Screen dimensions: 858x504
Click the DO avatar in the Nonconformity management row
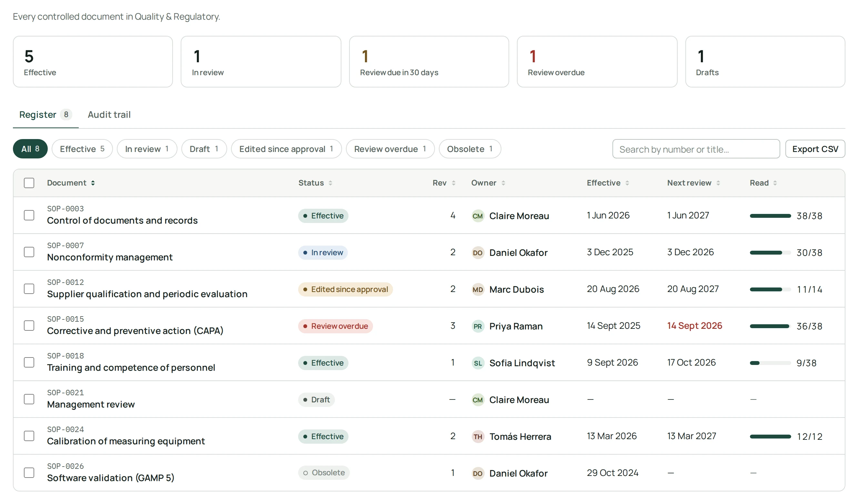(478, 253)
